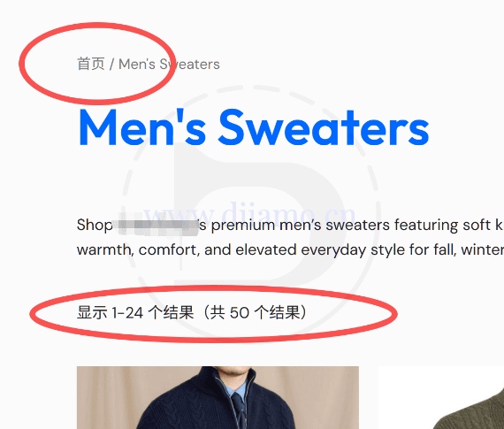Screen dimensions: 504x429
Task: Click the dashed circle watermark logo
Action: pyautogui.click(x=251, y=213)
